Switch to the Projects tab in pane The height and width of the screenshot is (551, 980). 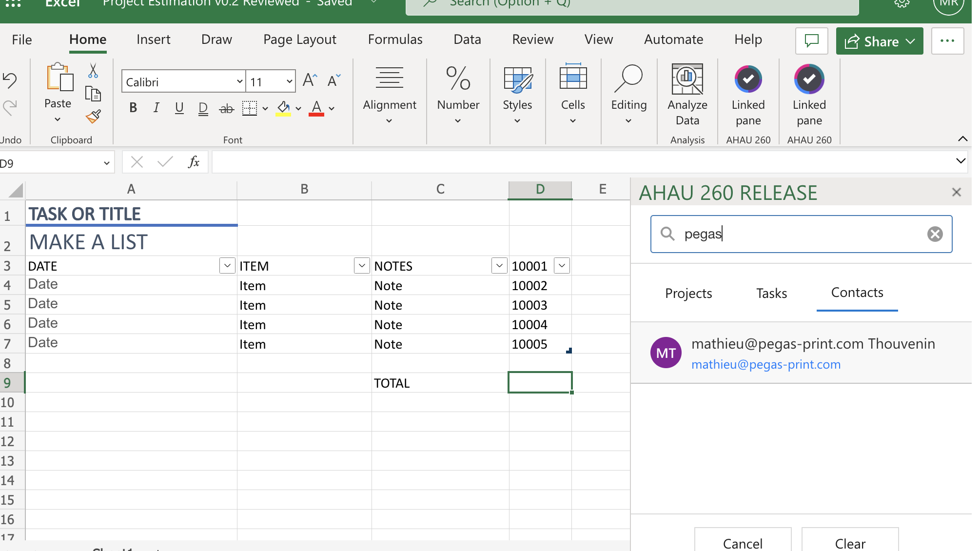pyautogui.click(x=688, y=293)
